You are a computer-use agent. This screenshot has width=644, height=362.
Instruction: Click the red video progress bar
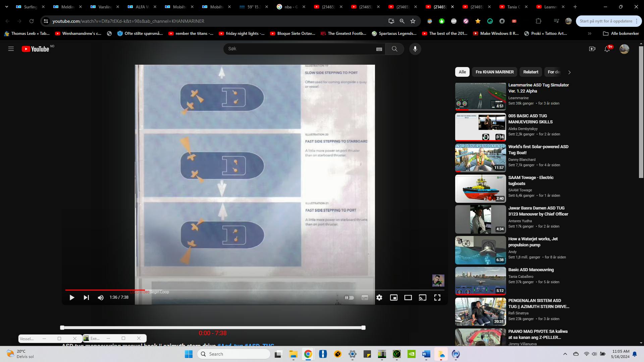(x=105, y=290)
